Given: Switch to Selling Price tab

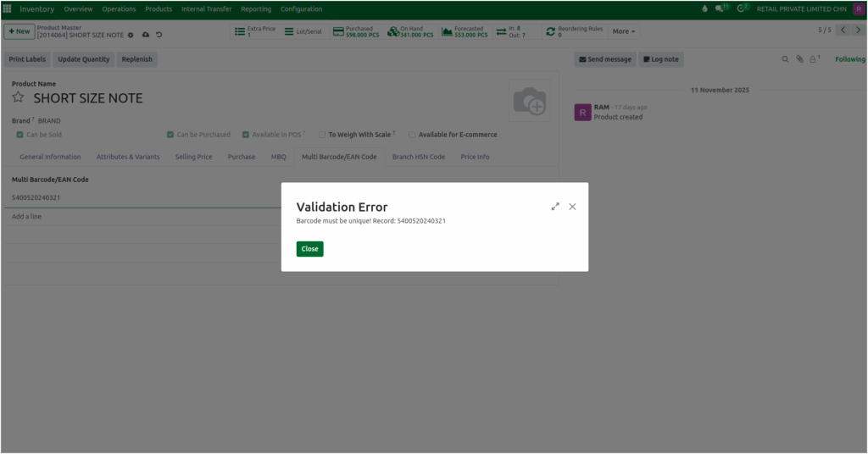Looking at the screenshot, I should coord(194,157).
